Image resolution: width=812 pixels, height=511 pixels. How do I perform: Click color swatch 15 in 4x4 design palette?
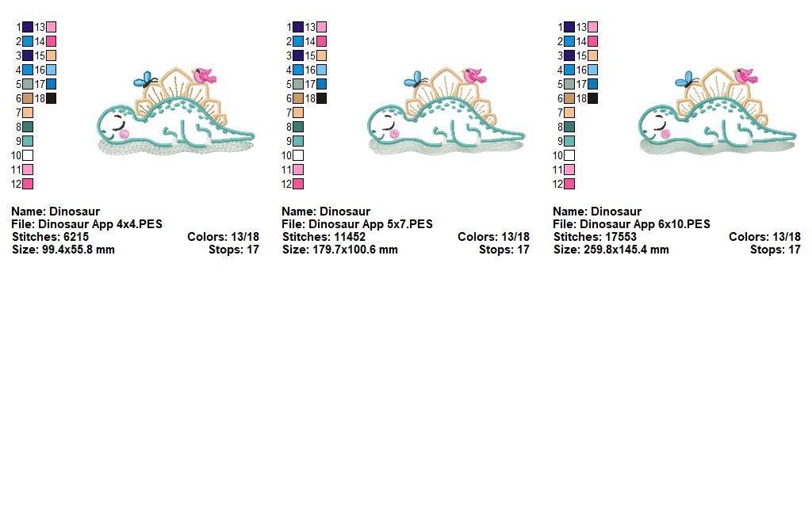point(52,55)
